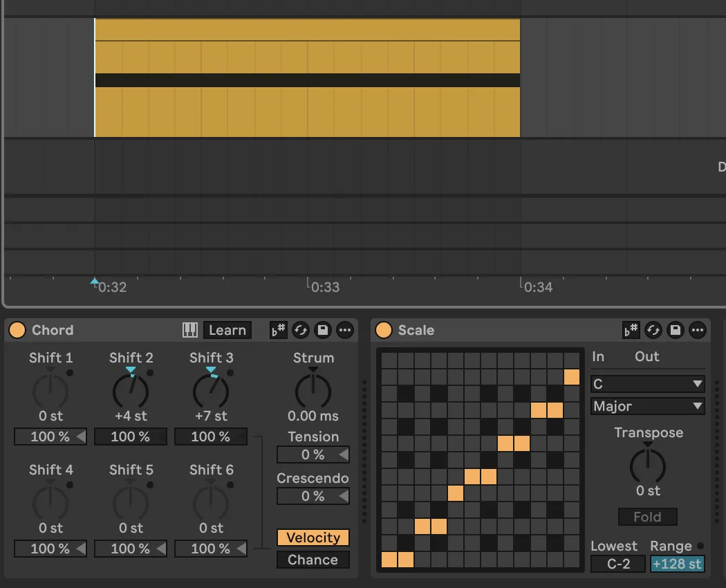Click Shift 3 velocity 100 % field

point(211,437)
